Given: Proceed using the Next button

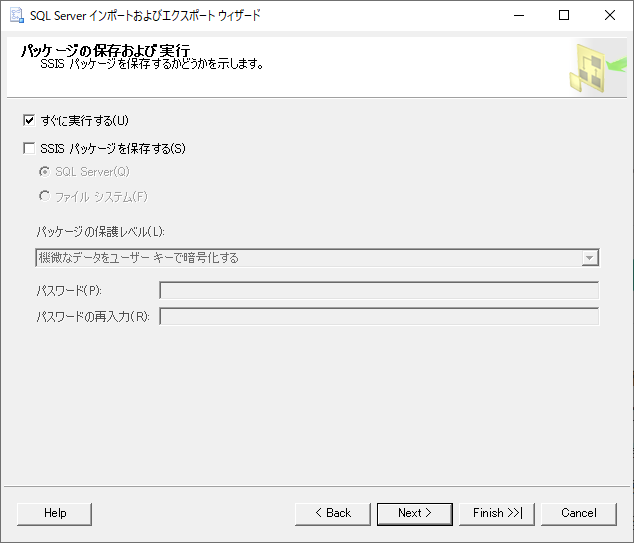Looking at the screenshot, I should [415, 513].
